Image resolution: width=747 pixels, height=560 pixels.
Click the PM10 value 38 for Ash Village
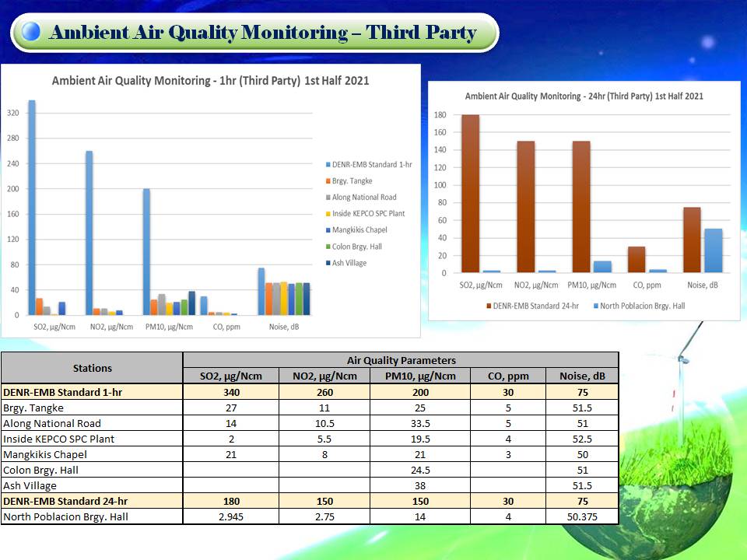(420, 485)
